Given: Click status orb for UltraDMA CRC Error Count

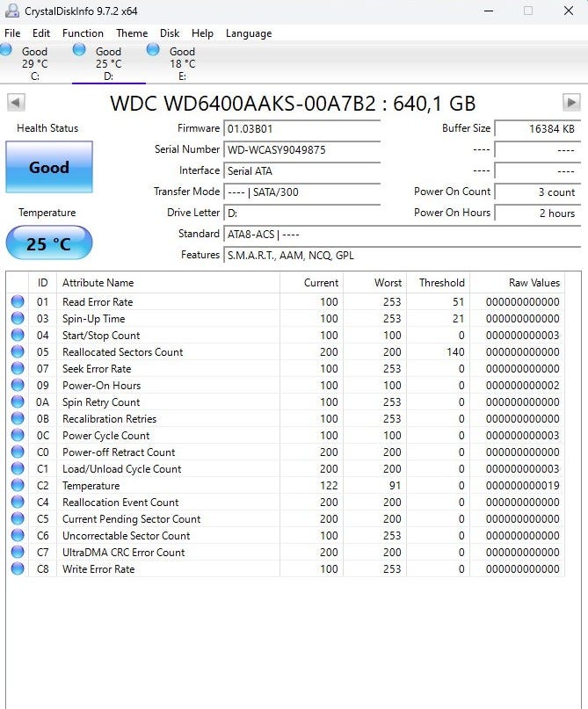Looking at the screenshot, I should 18,552.
